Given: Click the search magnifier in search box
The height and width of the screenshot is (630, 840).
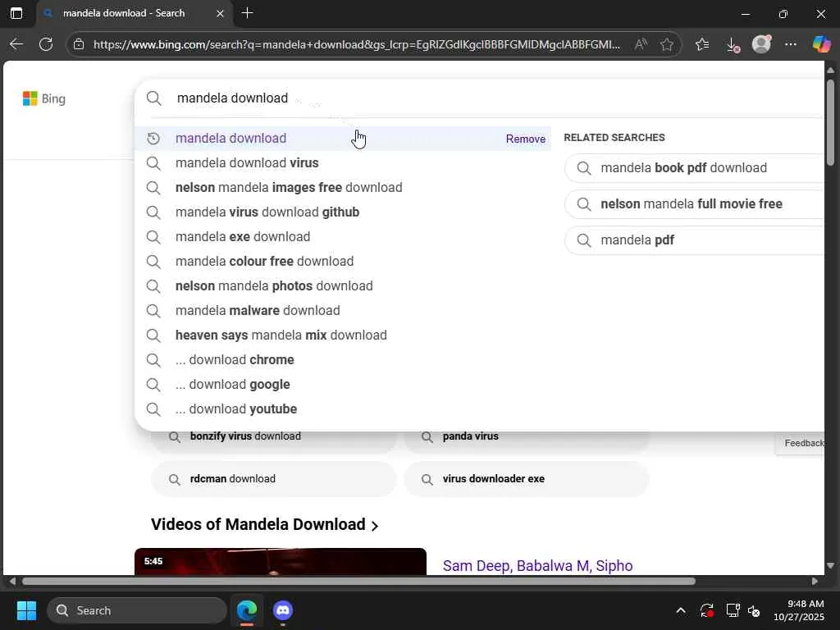Looking at the screenshot, I should tap(153, 98).
